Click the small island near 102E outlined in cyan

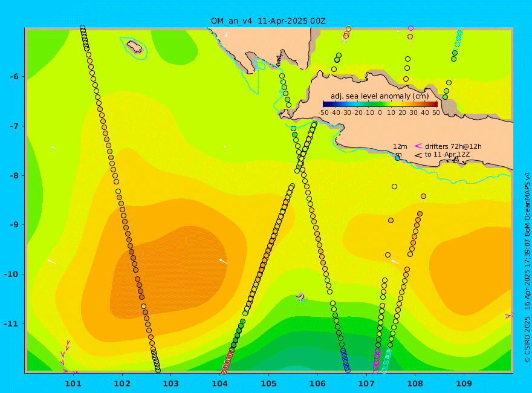pyautogui.click(x=134, y=47)
